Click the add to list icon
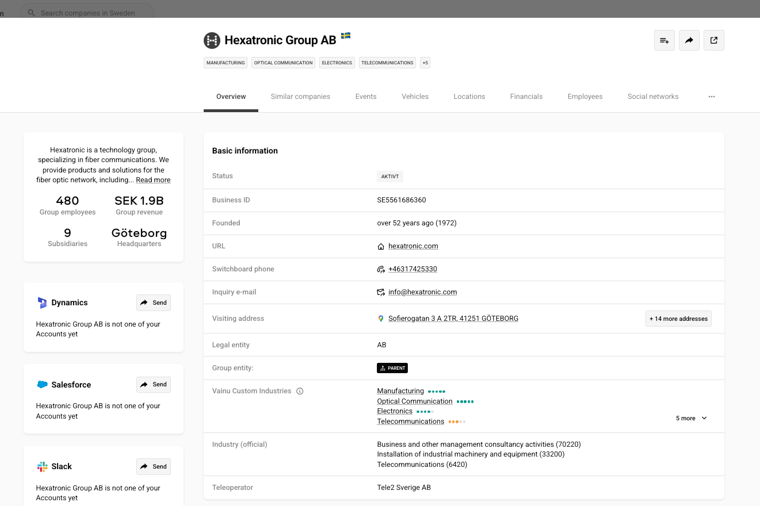Image resolution: width=760 pixels, height=506 pixels. (x=664, y=41)
